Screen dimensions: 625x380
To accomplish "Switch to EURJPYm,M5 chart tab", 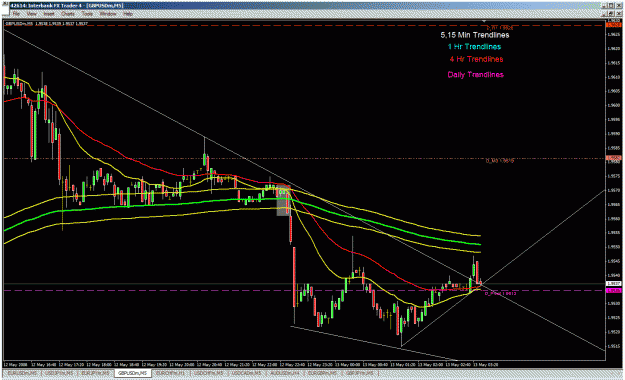I will [x=96, y=373].
